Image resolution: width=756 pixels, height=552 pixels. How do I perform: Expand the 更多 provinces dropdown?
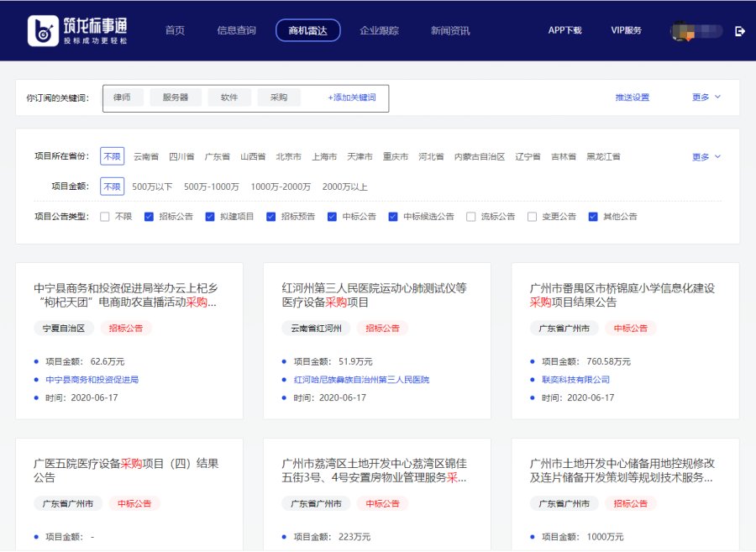704,156
